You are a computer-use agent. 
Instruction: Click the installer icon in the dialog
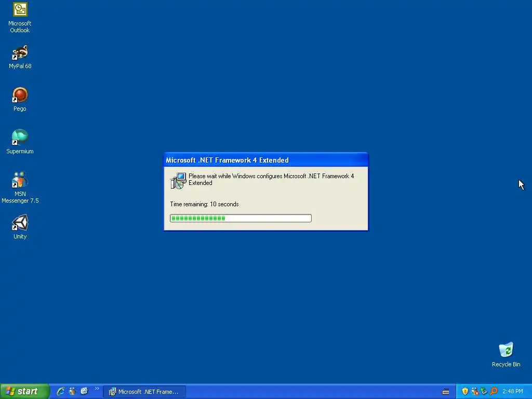click(178, 180)
